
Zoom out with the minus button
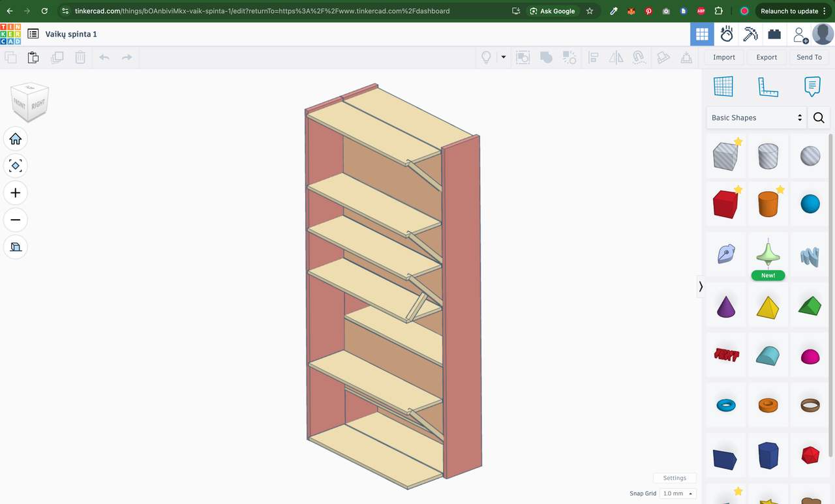(x=16, y=220)
